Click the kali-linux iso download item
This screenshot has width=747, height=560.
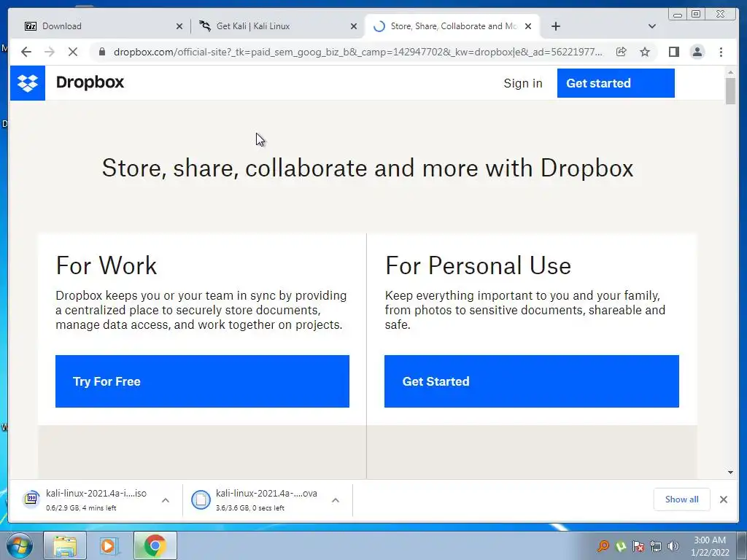point(90,500)
